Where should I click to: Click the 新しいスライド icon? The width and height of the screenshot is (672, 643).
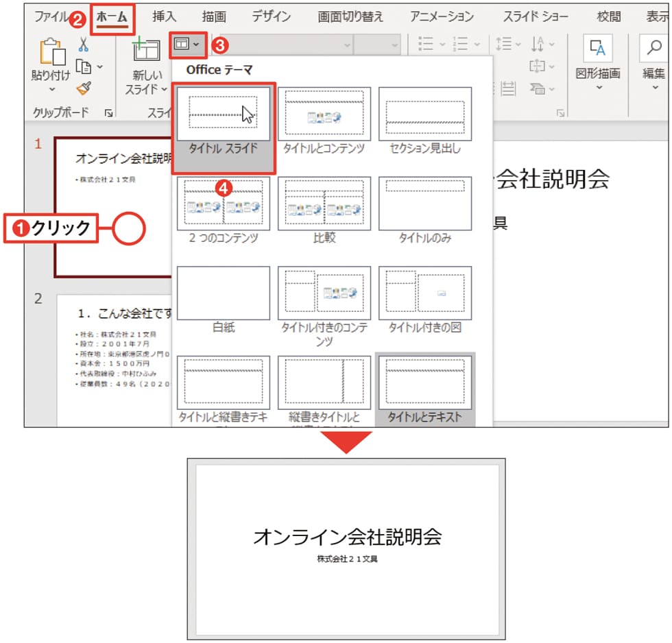pos(146,49)
